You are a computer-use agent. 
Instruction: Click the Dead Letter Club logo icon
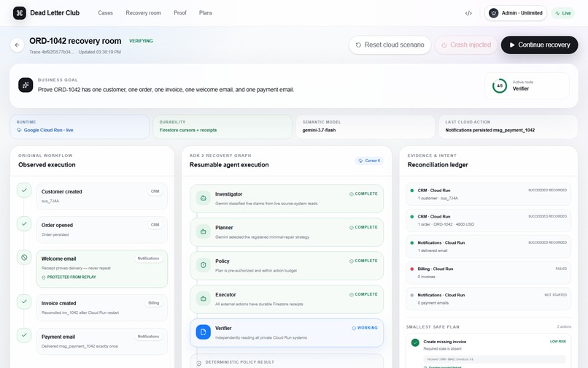click(20, 12)
